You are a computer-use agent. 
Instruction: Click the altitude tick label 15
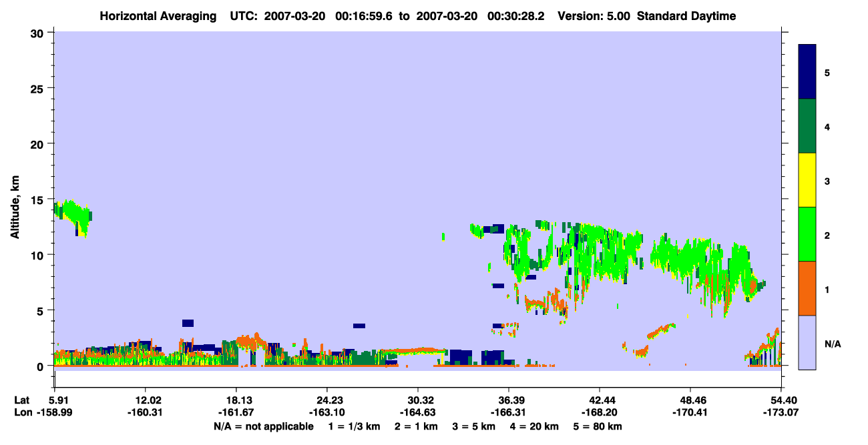39,199
